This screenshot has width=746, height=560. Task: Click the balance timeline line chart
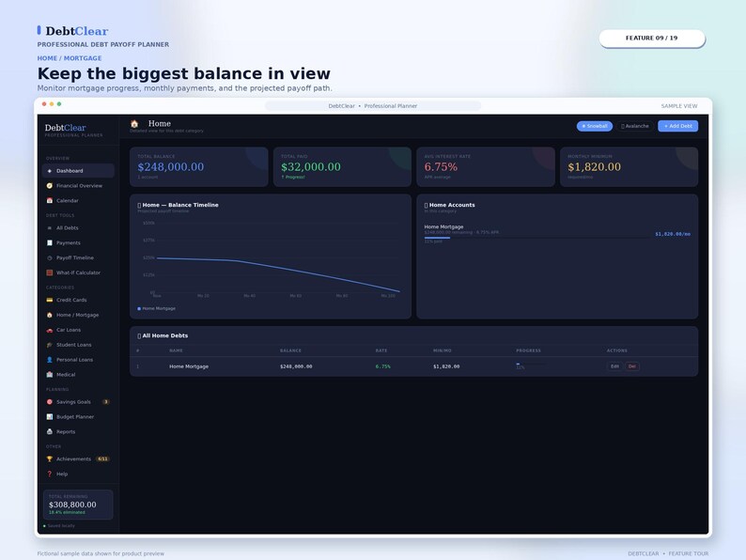coord(278,274)
